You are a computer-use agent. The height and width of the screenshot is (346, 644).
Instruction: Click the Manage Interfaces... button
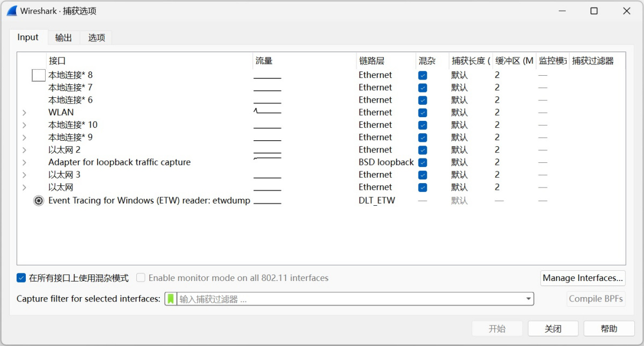coord(582,278)
